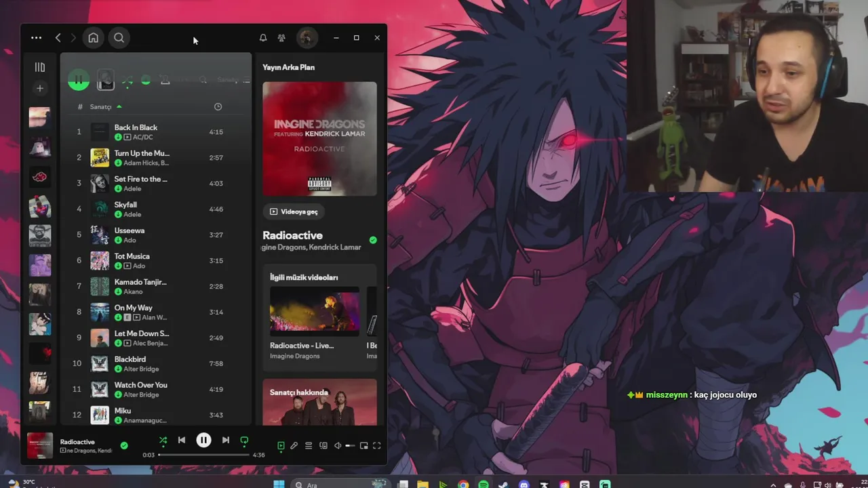The image size is (868, 488).
Task: Open Imagine Dragons, Kendrick Lamar artist link
Action: tap(312, 247)
